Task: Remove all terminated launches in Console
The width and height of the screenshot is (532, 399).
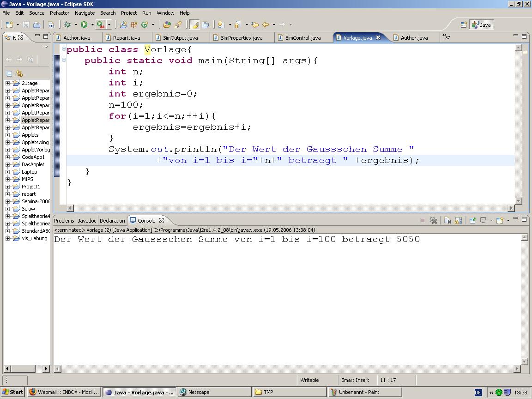Action: pyautogui.click(x=433, y=221)
